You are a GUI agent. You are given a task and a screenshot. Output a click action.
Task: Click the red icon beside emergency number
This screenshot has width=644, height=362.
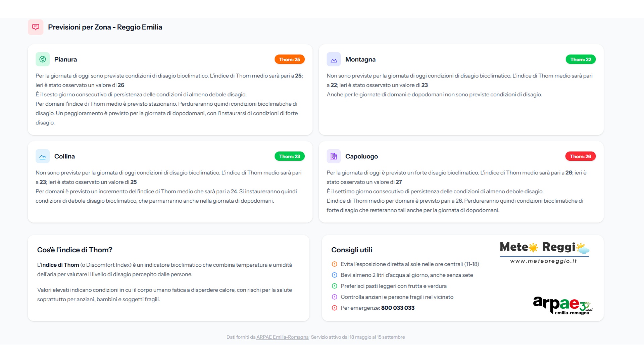pos(334,308)
